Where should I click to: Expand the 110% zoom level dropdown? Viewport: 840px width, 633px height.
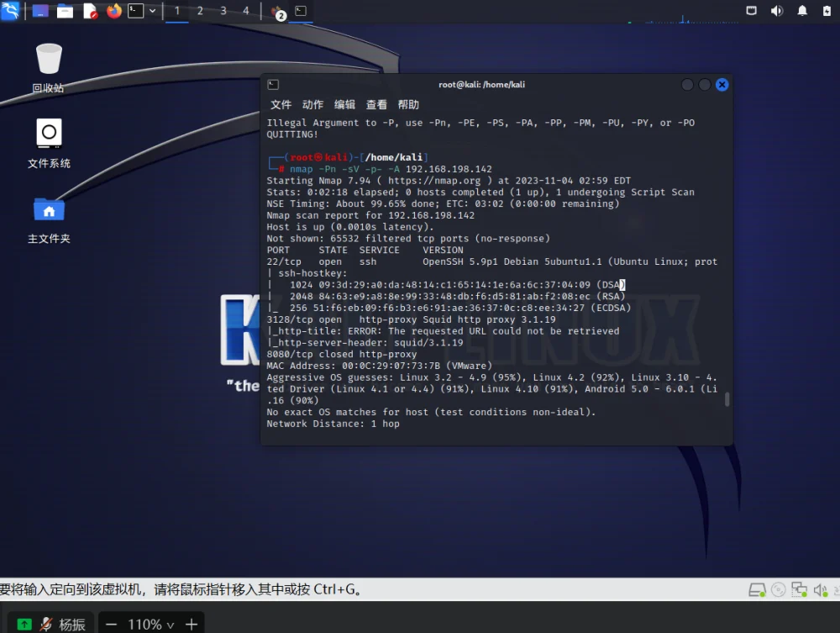tap(171, 625)
